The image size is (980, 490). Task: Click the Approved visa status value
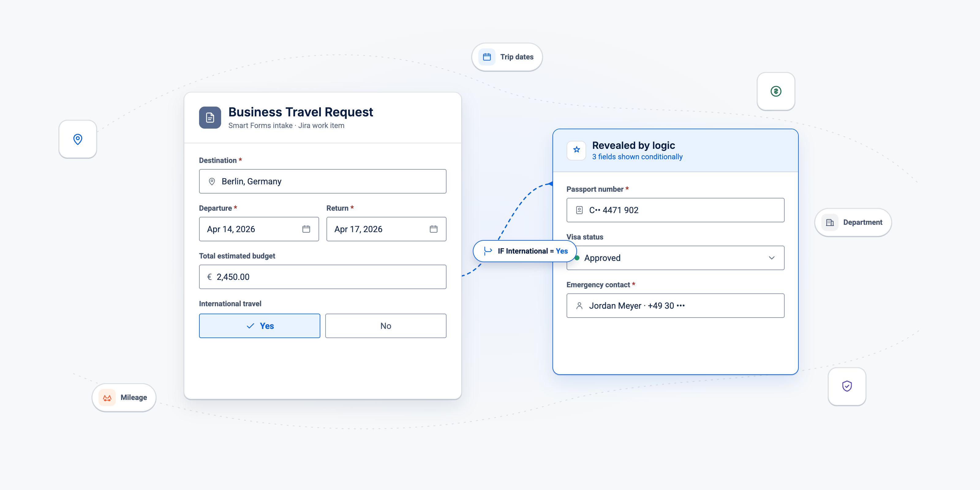coord(602,258)
